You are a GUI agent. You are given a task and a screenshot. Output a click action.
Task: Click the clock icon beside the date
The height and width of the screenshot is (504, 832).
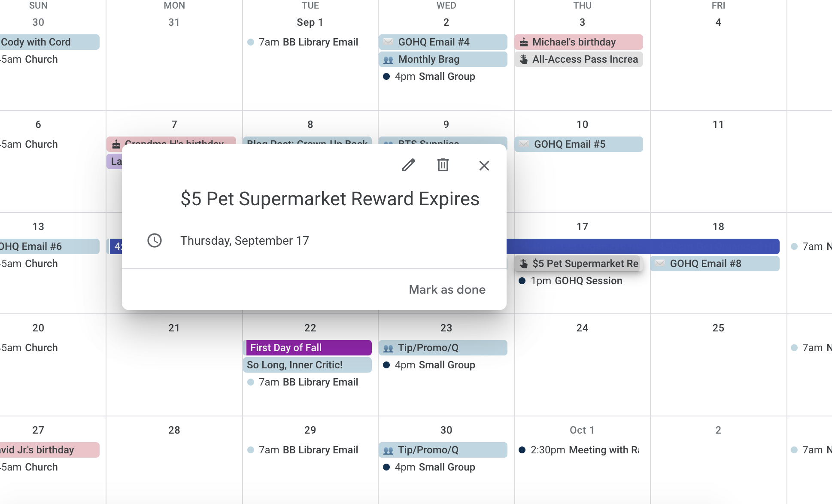click(155, 240)
